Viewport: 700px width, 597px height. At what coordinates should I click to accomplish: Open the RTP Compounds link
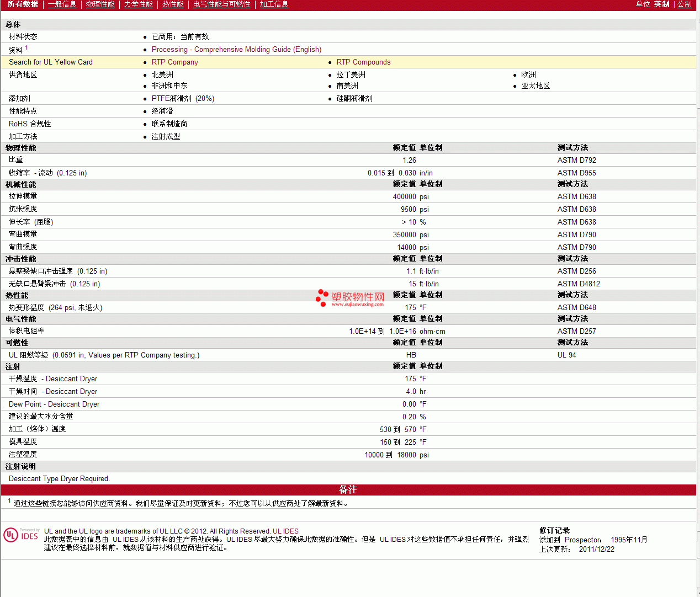(363, 62)
